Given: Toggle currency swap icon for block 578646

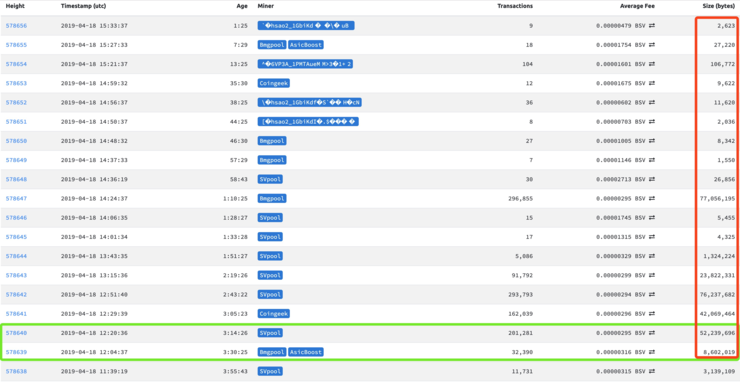Looking at the screenshot, I should pos(652,218).
